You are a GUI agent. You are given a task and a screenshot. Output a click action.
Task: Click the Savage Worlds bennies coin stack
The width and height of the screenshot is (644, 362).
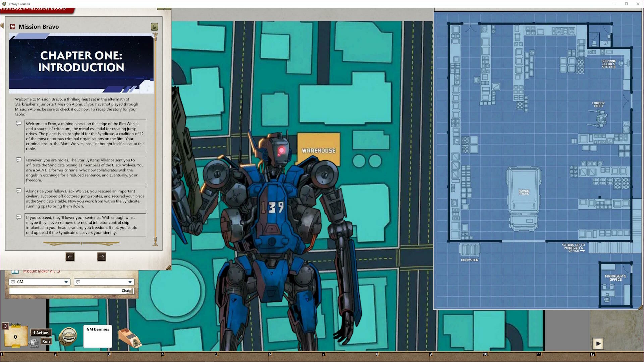(68, 336)
